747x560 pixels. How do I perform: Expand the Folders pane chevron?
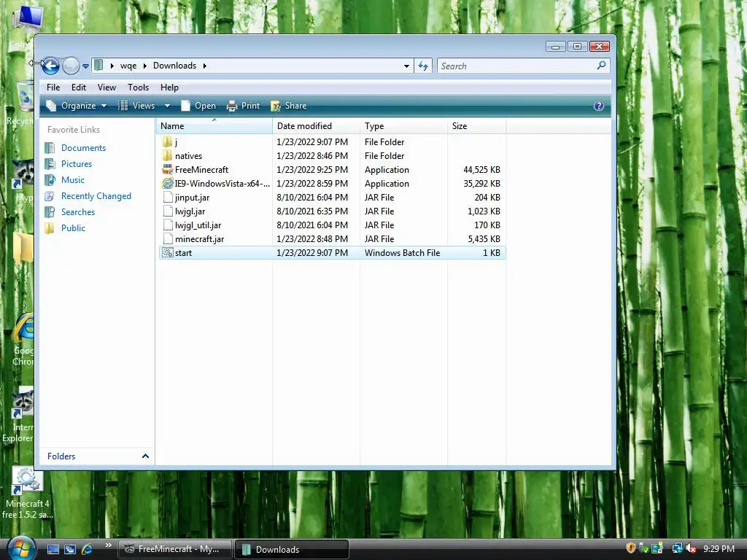tap(145, 456)
